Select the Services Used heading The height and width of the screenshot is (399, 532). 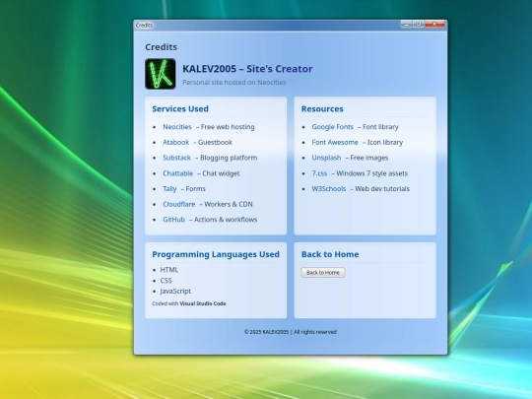[180, 109]
